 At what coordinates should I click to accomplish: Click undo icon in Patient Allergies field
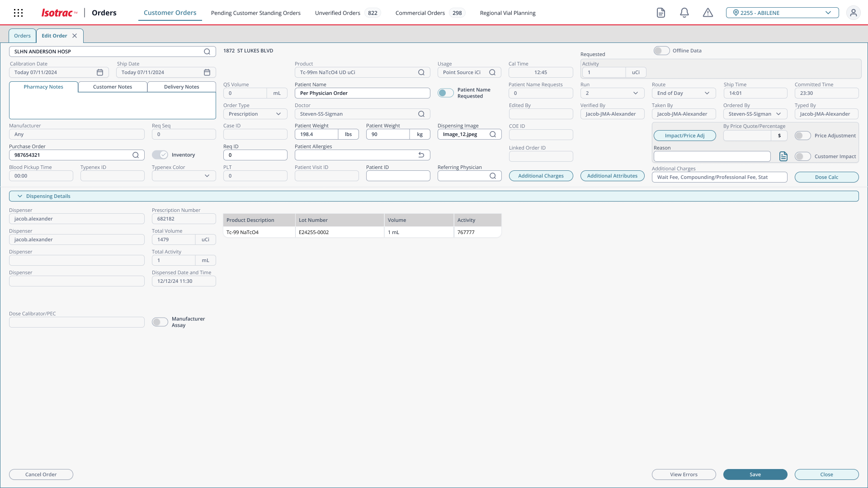pyautogui.click(x=421, y=155)
